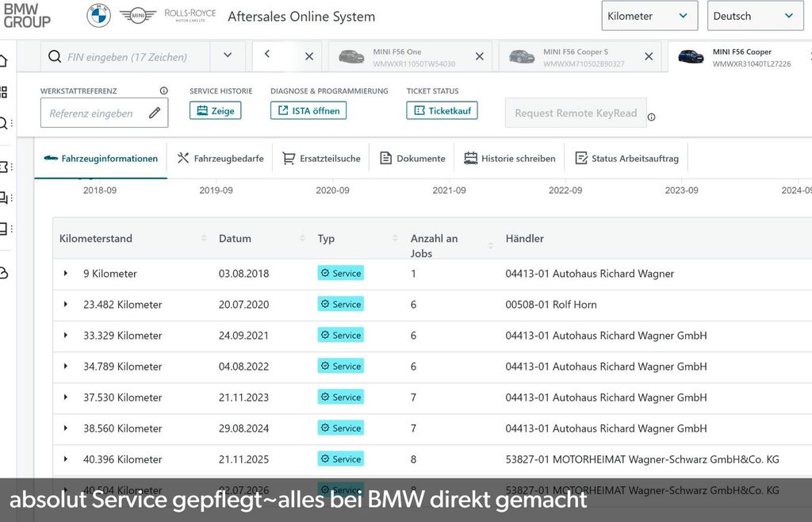
Task: Expand the 38.560 Kilometer row
Action: [66, 428]
